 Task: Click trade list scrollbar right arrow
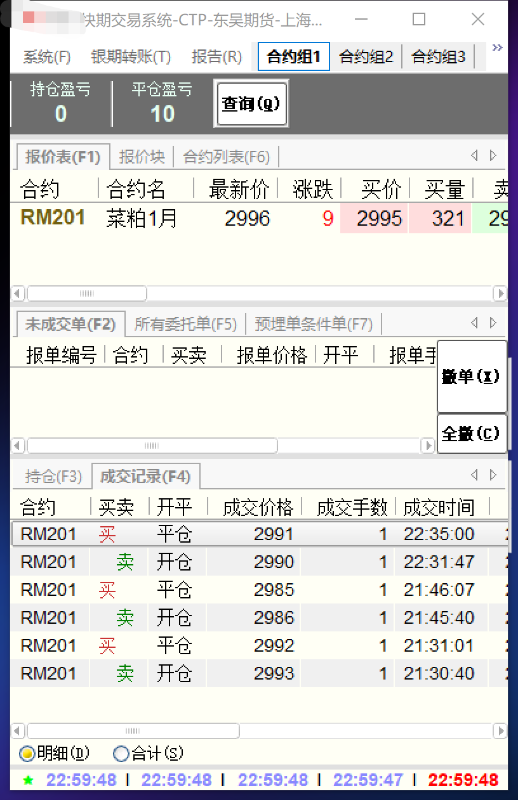[500, 731]
